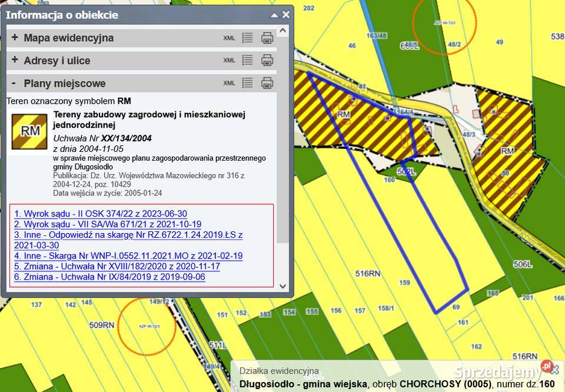
Task: Expand the Mapa ewidencyjna section
Action: click(x=15, y=38)
